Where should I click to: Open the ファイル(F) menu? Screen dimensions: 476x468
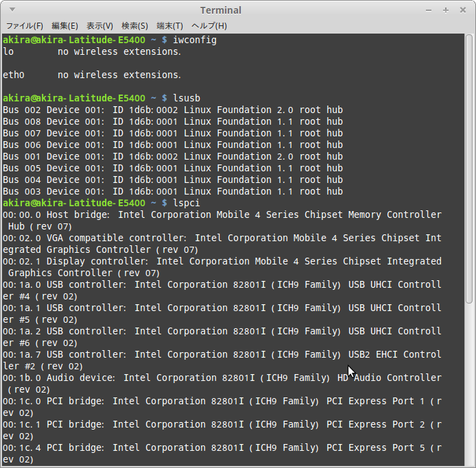(x=25, y=26)
